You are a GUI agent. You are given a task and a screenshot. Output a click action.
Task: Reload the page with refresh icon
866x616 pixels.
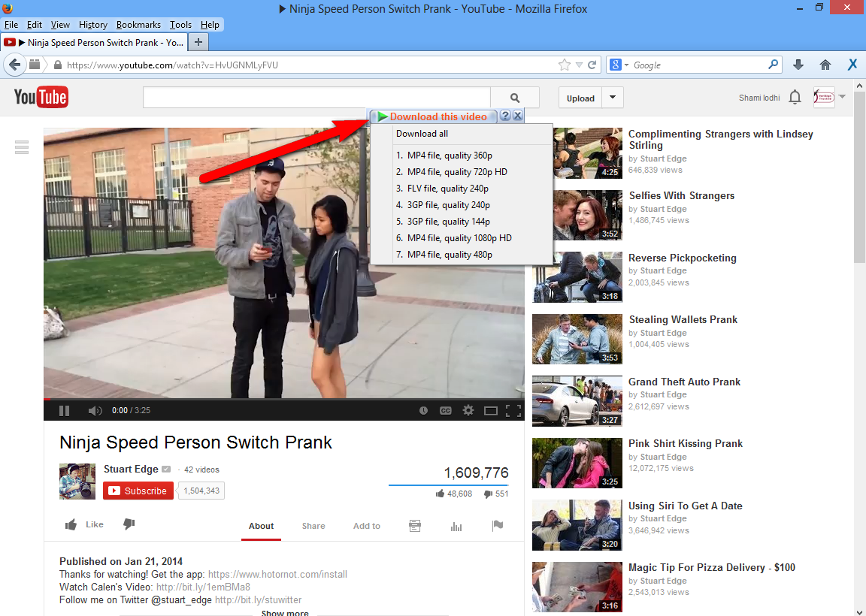point(592,65)
